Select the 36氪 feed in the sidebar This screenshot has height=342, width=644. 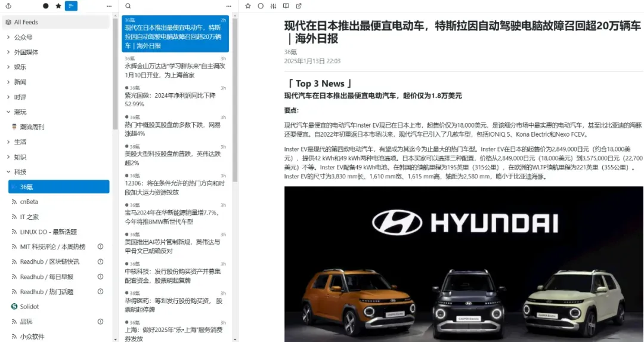(58, 187)
